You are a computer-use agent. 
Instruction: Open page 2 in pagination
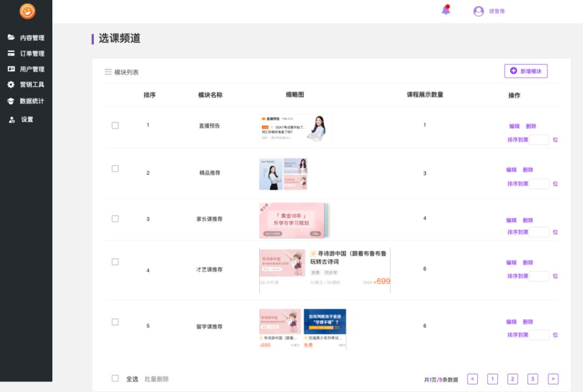point(512,379)
